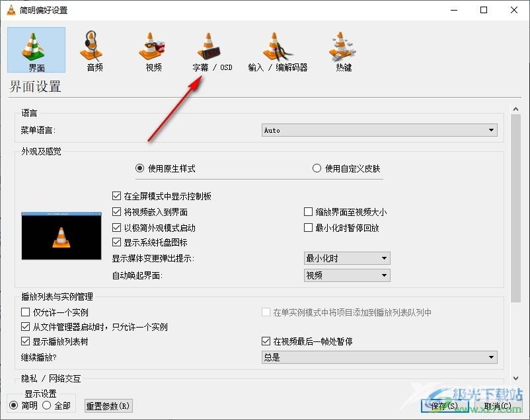Click the 界面设置 heading text

[35, 87]
